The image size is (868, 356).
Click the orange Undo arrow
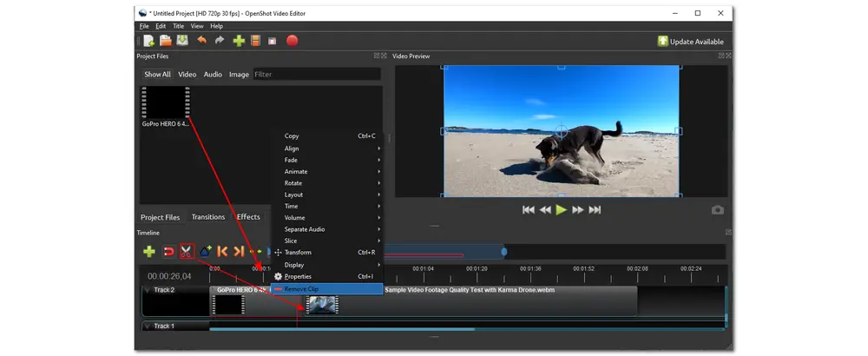point(202,41)
